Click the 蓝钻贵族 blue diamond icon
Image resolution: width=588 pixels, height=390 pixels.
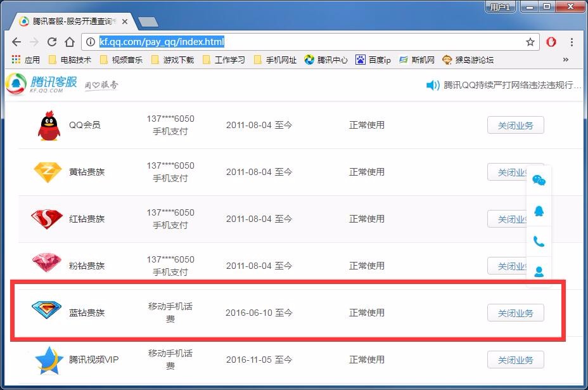(x=46, y=309)
